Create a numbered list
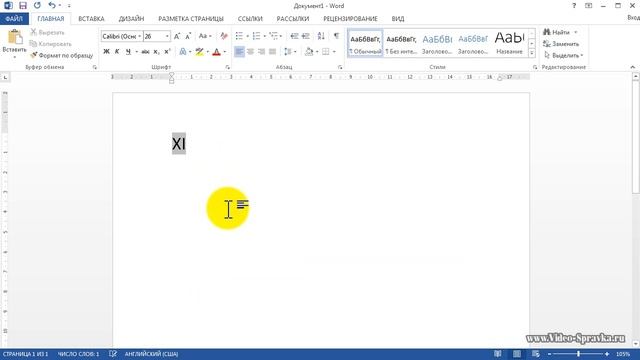640x360 pixels. (x=256, y=36)
